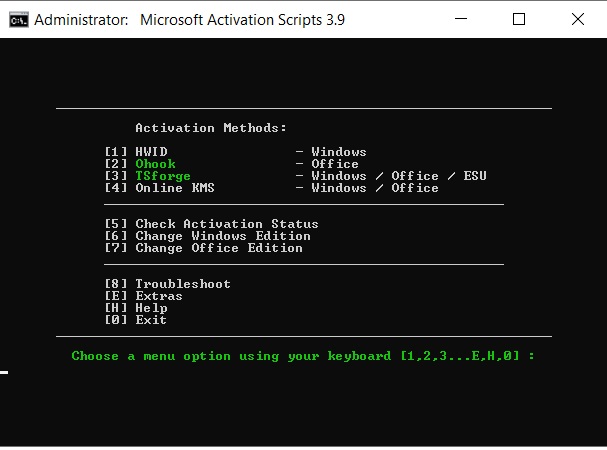607x450 pixels.
Task: Click the Command Prompt icon in title bar
Action: tap(18, 20)
